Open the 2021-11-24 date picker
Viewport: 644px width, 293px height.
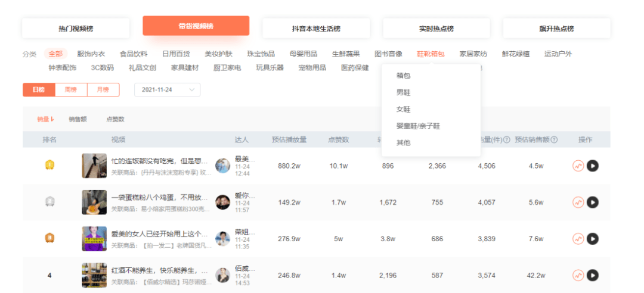tap(167, 90)
